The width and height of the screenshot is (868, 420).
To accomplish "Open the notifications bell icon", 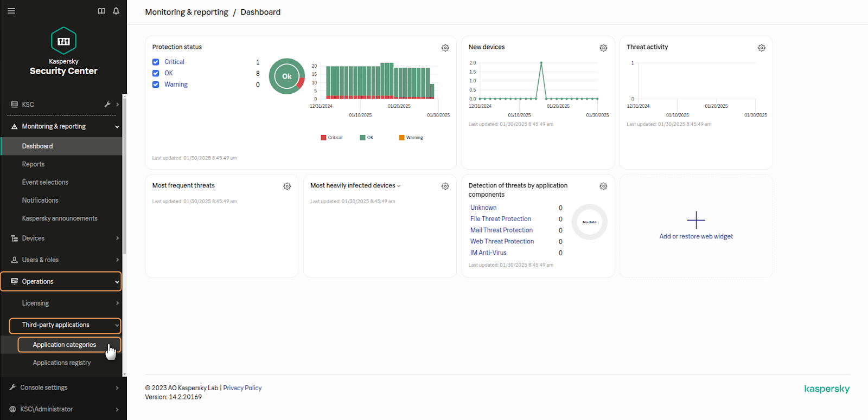I will [x=116, y=11].
